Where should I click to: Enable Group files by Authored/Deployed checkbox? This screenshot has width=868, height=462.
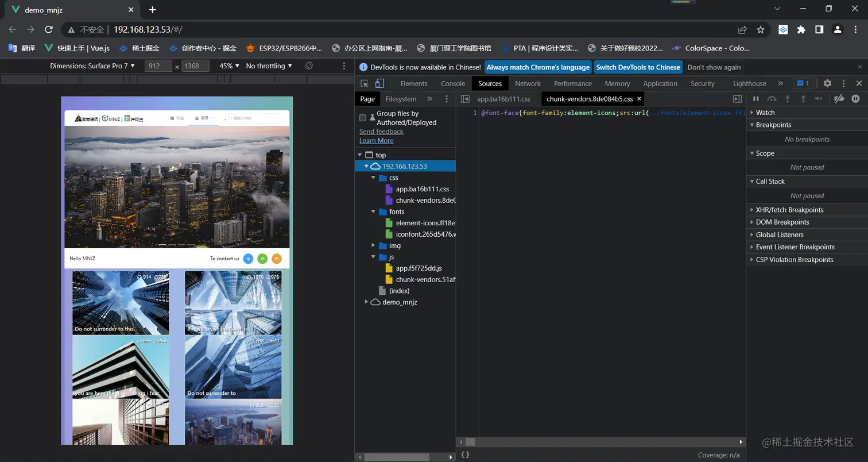363,118
